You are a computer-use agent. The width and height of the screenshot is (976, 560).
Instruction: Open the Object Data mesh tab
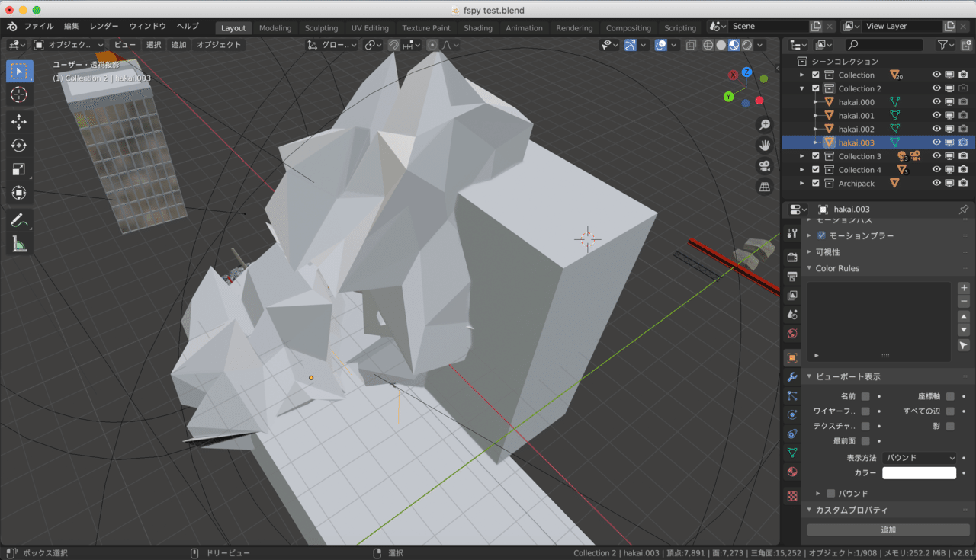792,453
